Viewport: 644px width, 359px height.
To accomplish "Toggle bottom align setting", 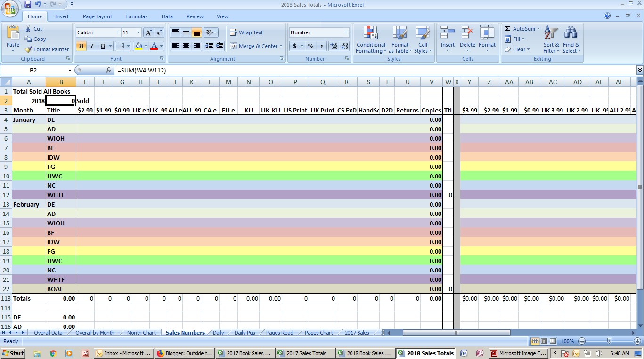I will point(197,32).
